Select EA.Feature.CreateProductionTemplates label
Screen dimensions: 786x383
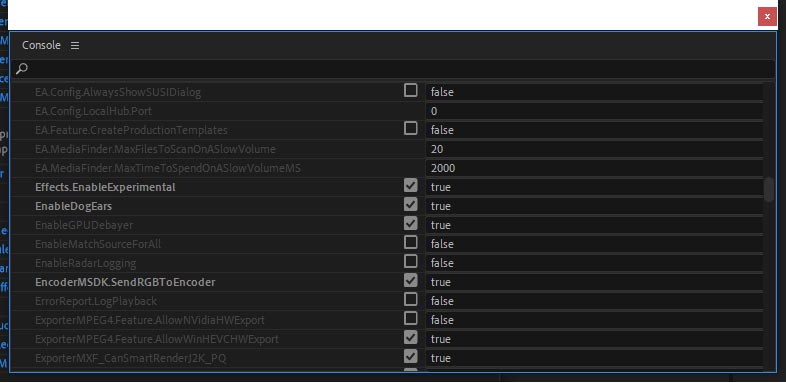click(x=131, y=130)
